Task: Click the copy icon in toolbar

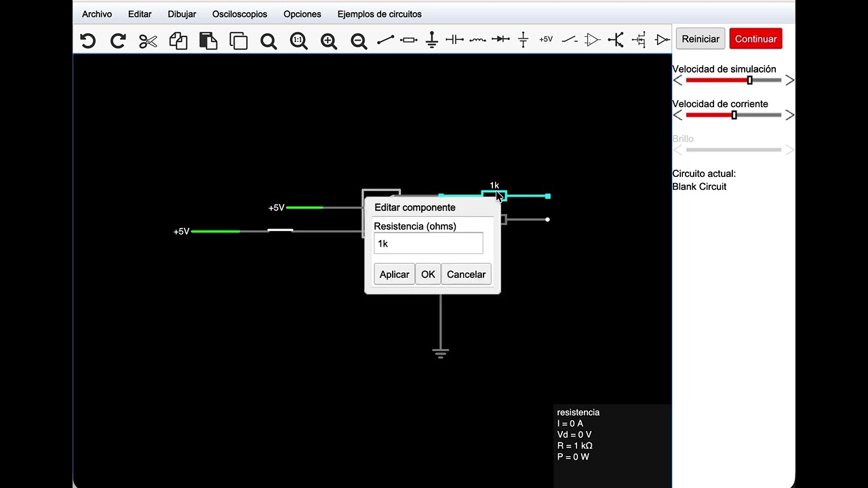Action: click(x=178, y=41)
